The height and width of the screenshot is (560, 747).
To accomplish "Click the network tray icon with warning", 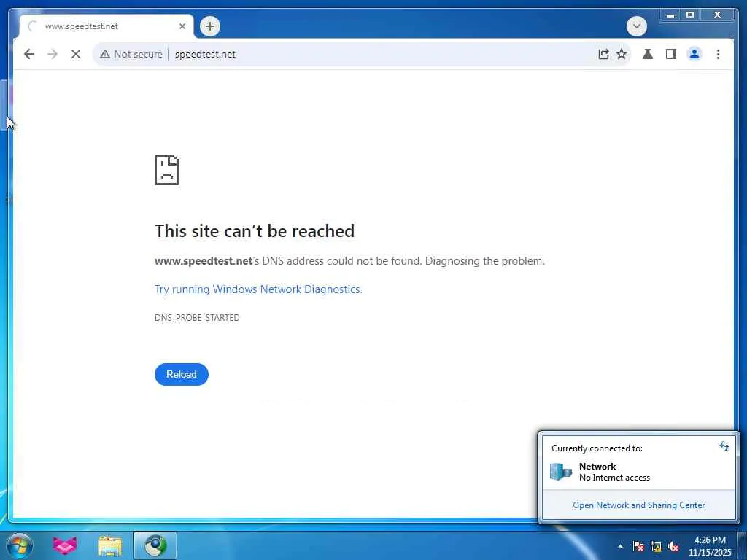I will (656, 546).
